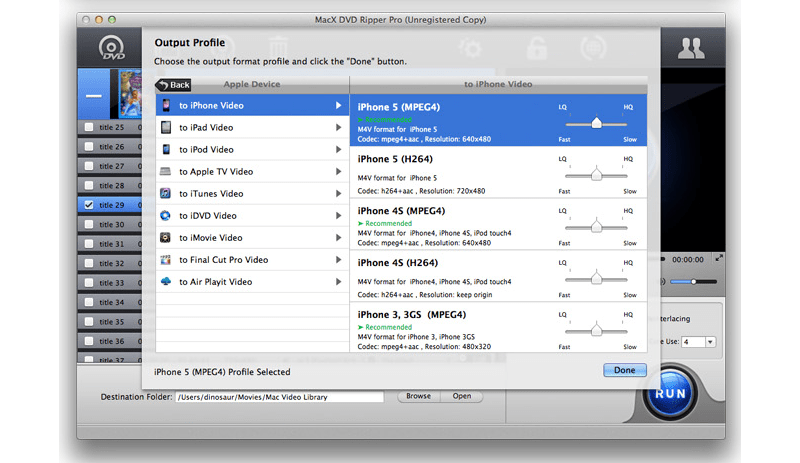Click the Final Cut Pro clapboard icon
800x463 pixels.
pyautogui.click(x=165, y=259)
